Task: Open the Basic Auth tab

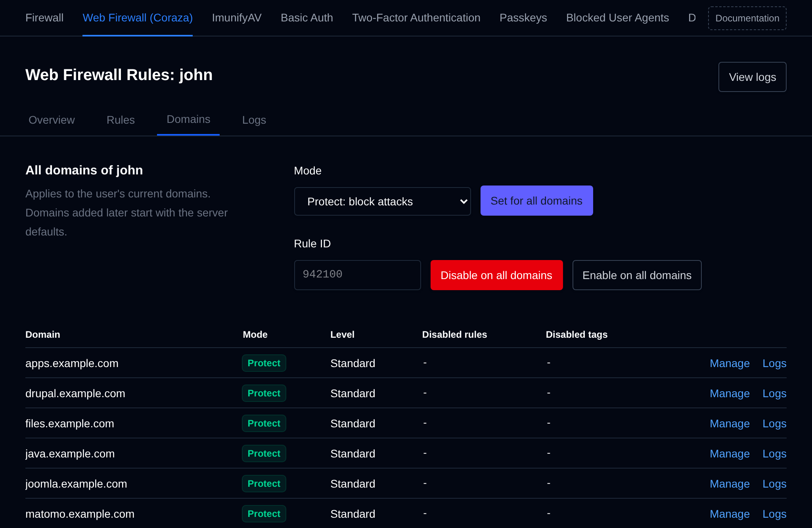Action: coord(307,18)
